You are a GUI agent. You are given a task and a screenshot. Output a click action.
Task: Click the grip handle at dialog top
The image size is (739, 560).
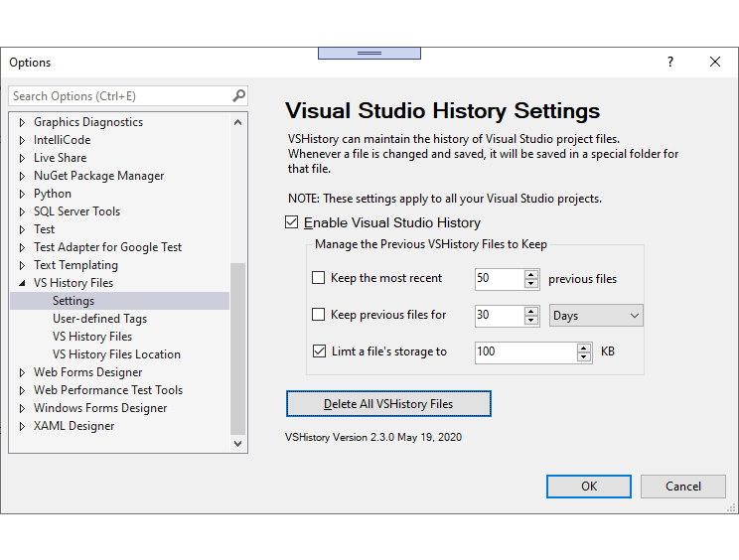(369, 54)
